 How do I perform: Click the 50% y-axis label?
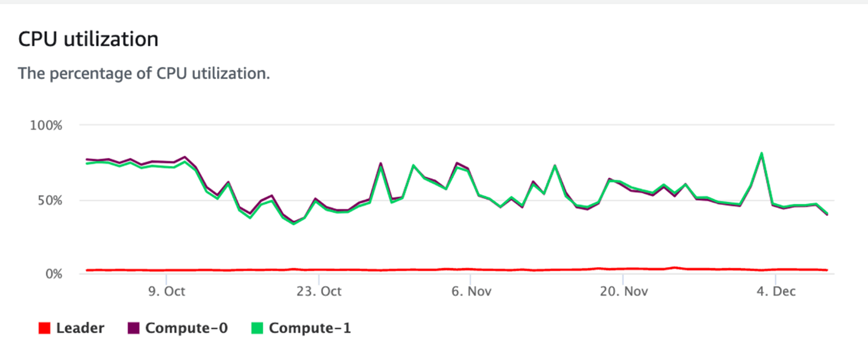coord(49,200)
